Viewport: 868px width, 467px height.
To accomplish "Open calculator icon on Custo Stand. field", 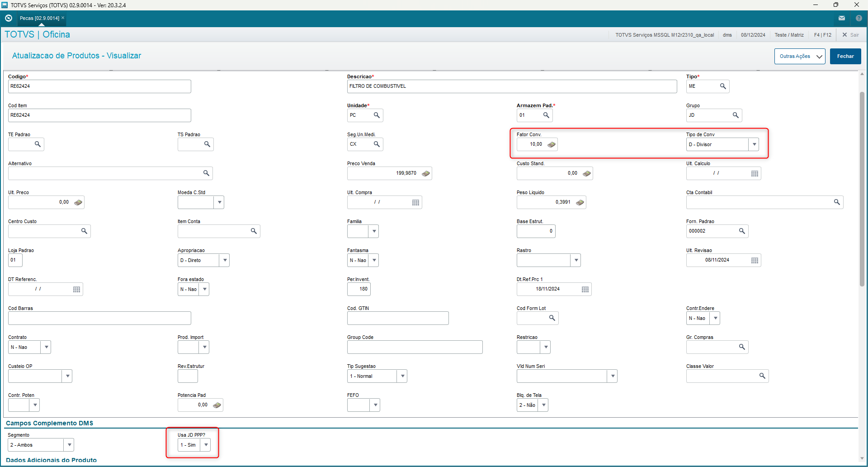I will pyautogui.click(x=586, y=173).
